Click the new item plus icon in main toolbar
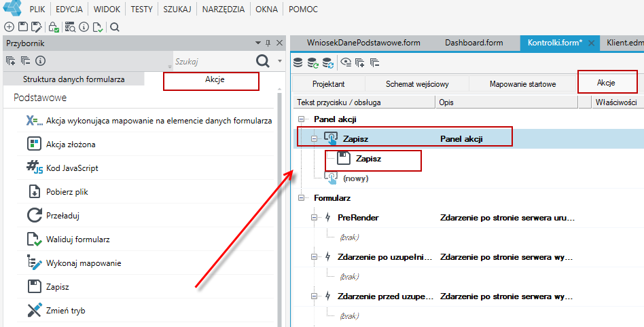The height and width of the screenshot is (327, 644). click(x=9, y=27)
